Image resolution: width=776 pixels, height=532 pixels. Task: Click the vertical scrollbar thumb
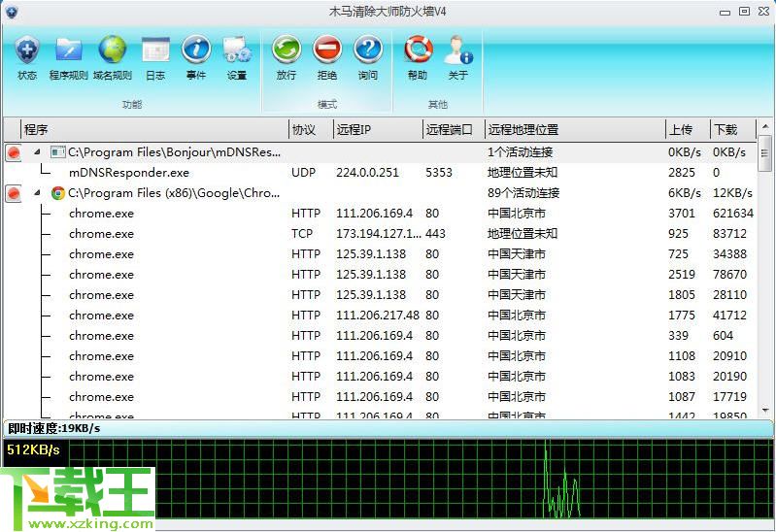[765, 153]
